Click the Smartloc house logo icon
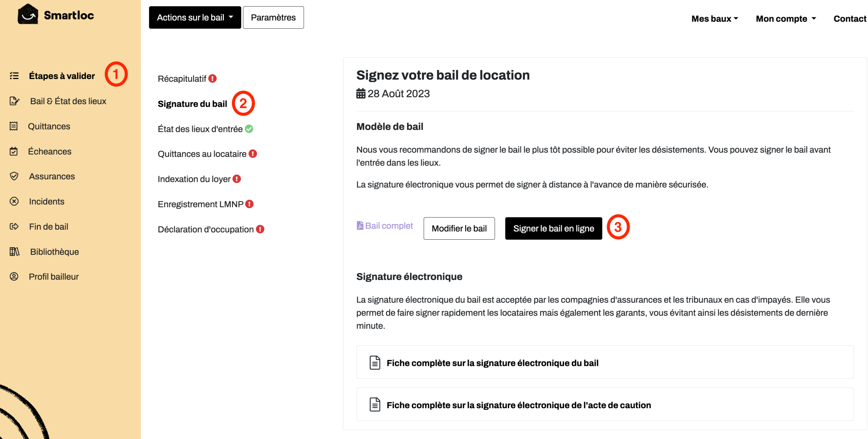This screenshot has height=439, width=868. [28, 14]
